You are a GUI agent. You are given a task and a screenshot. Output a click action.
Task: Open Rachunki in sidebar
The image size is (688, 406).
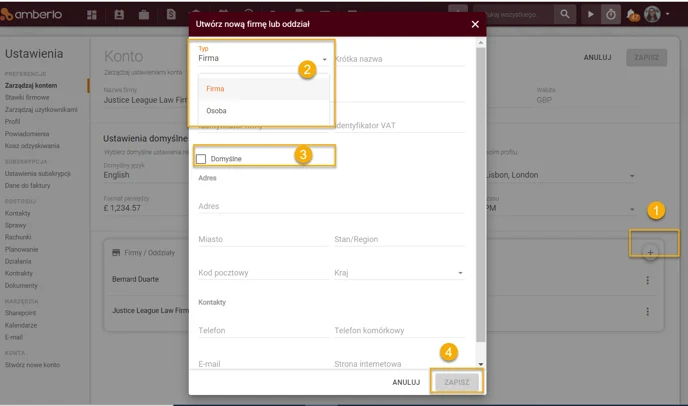[18, 237]
